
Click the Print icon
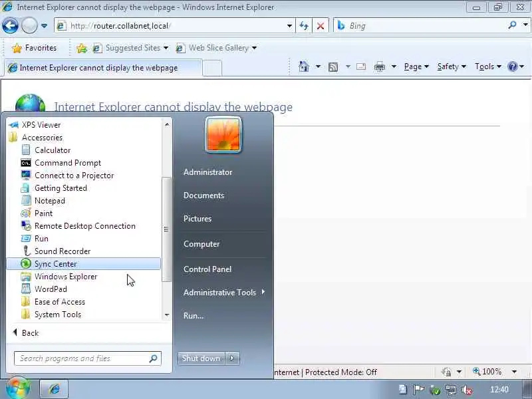379,67
